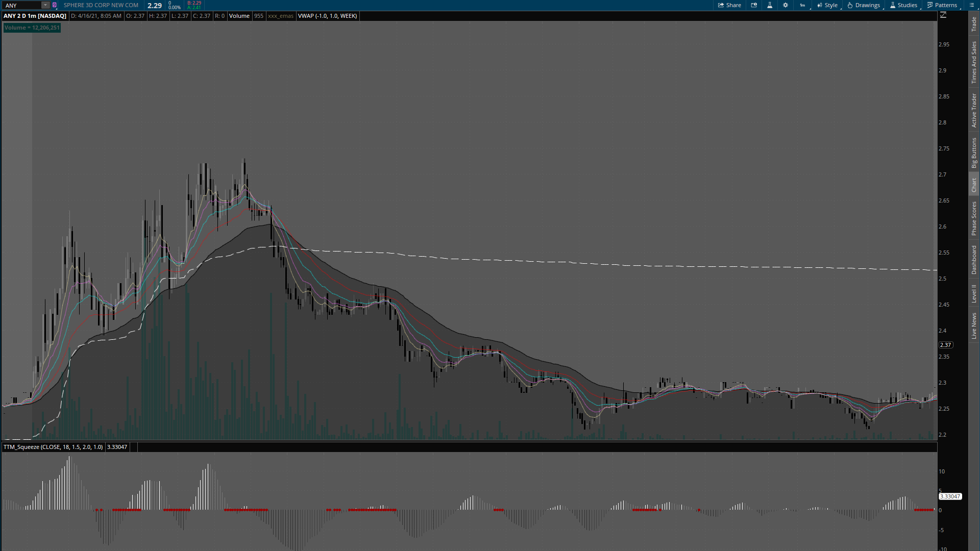Screen dimensions: 980x551
Task: Expand the Style dropdown menu
Action: [827, 5]
